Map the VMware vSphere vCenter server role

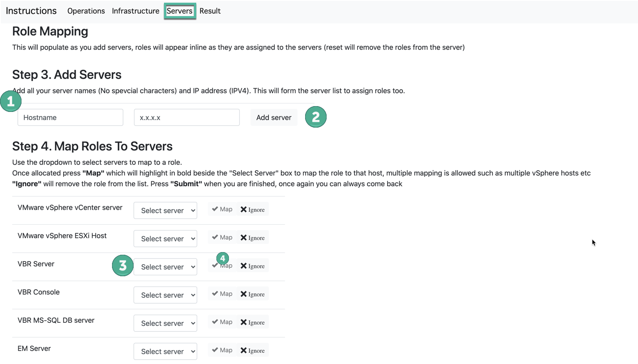[222, 209]
